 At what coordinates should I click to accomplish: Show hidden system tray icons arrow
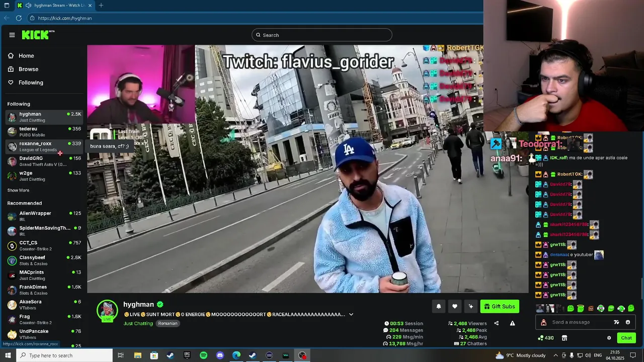555,355
